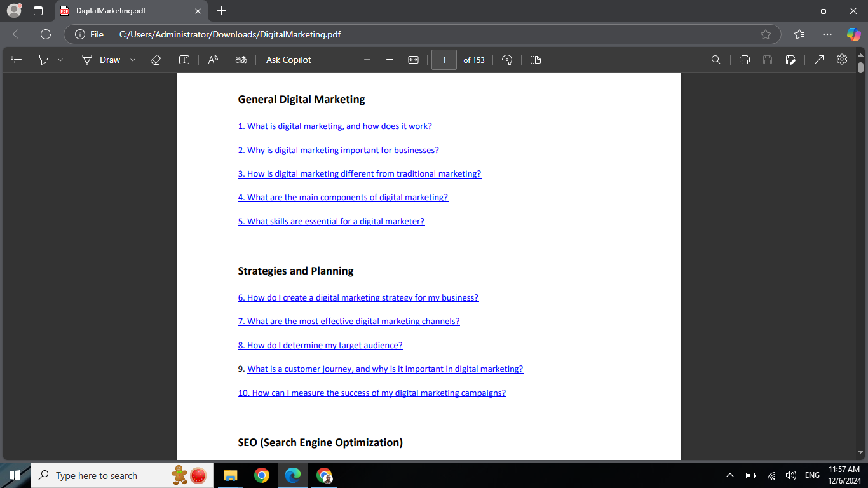This screenshot has width=868, height=488.
Task: Open the browser Settings and more menu
Action: (x=827, y=34)
